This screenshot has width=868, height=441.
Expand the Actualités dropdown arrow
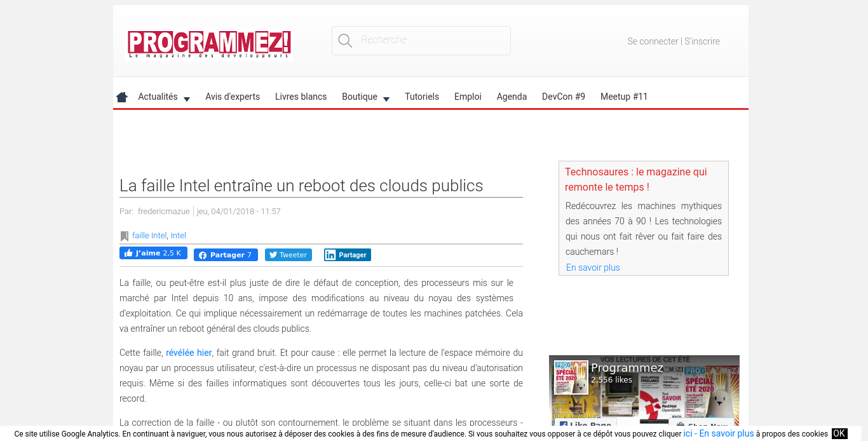(187, 99)
